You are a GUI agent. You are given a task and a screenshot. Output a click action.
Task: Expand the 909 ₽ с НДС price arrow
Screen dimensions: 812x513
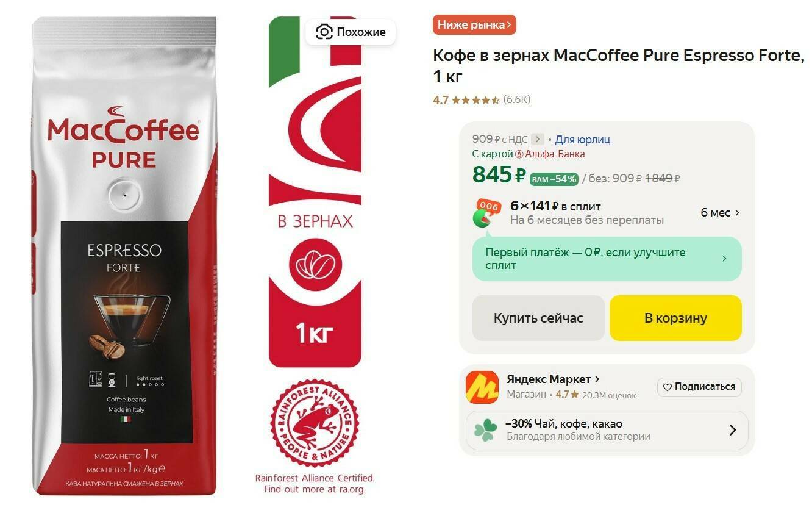point(537,139)
